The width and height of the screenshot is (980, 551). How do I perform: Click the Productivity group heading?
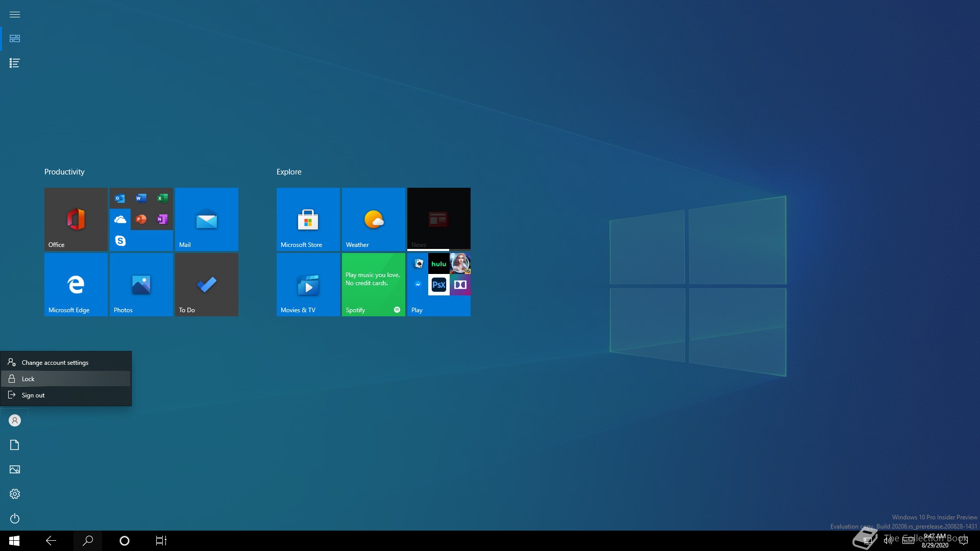(x=64, y=172)
